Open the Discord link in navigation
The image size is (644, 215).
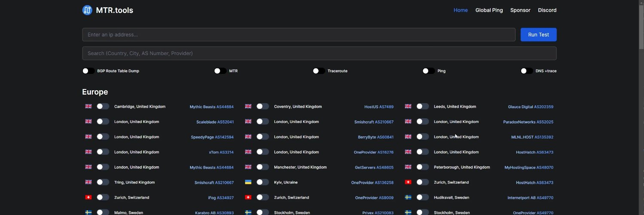(x=547, y=10)
